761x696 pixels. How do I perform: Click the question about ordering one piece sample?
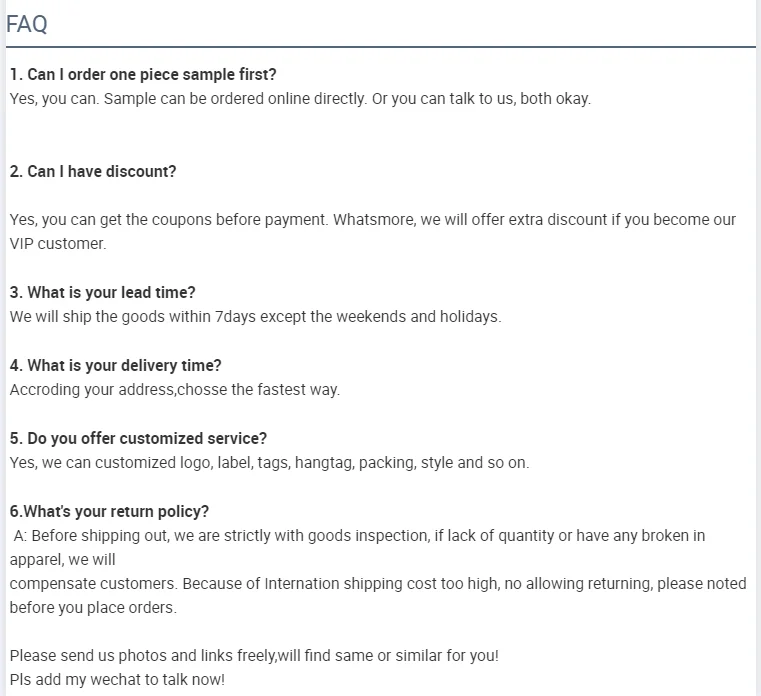point(143,74)
